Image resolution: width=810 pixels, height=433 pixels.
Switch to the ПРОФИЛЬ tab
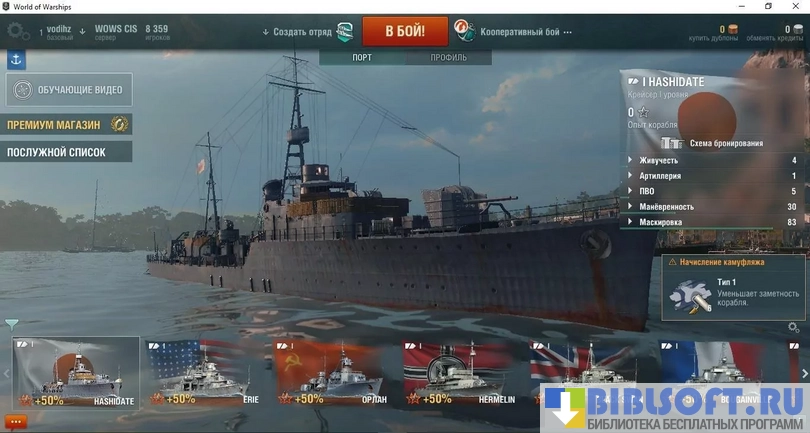tap(448, 57)
